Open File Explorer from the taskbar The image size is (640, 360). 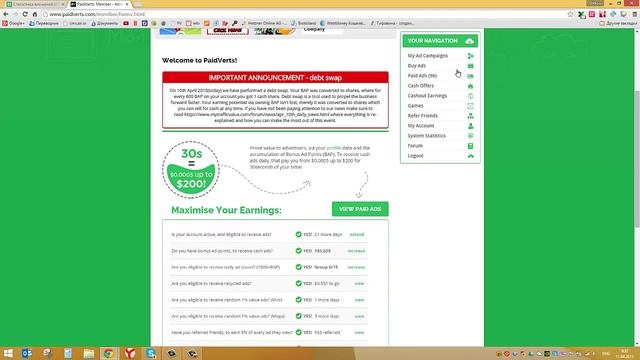point(89,353)
